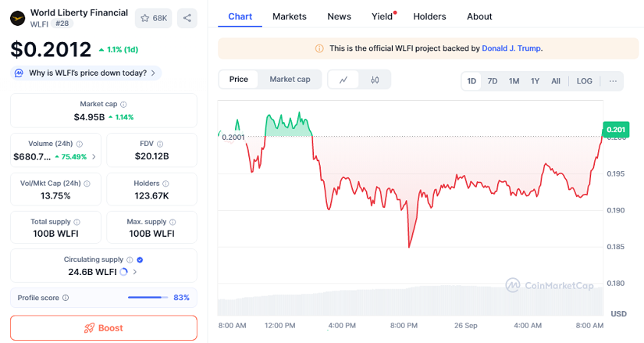The width and height of the screenshot is (644, 343).
Task: Open the Markets tab
Action: click(x=290, y=16)
